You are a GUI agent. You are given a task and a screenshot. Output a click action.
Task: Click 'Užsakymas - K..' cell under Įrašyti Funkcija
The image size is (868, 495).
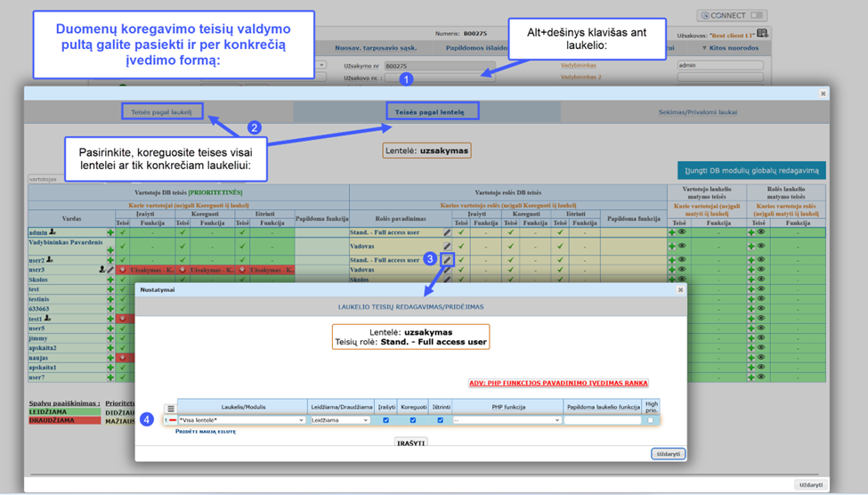(153, 270)
